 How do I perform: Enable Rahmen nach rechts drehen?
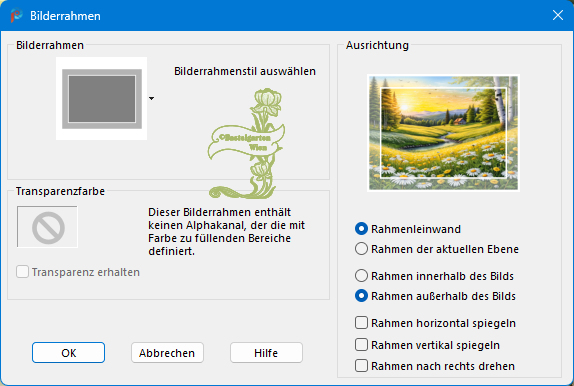[x=361, y=366]
